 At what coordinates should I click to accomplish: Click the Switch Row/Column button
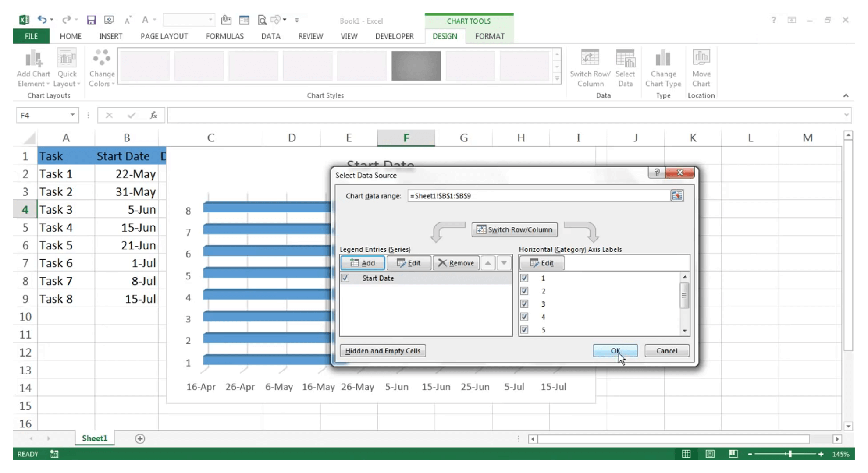[515, 229]
